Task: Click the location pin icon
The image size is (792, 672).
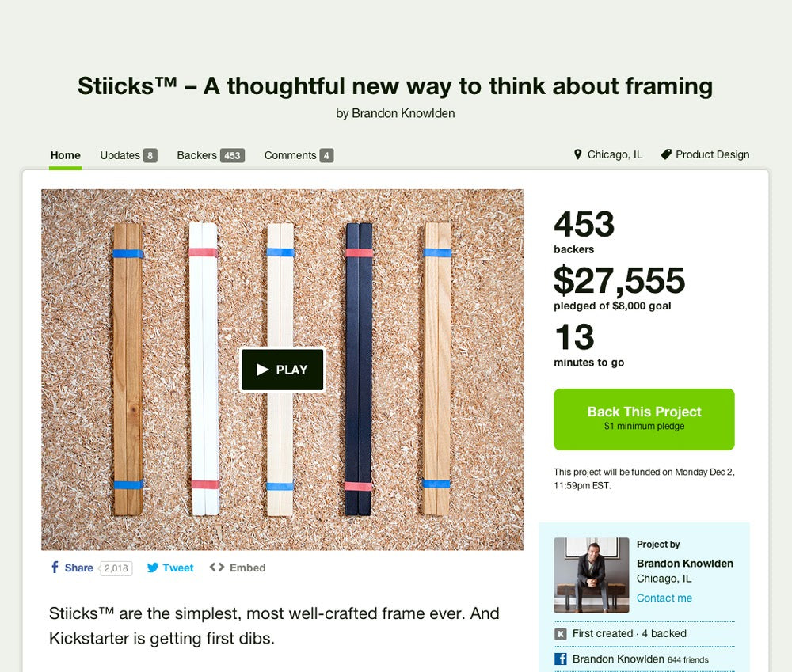Action: coord(578,154)
